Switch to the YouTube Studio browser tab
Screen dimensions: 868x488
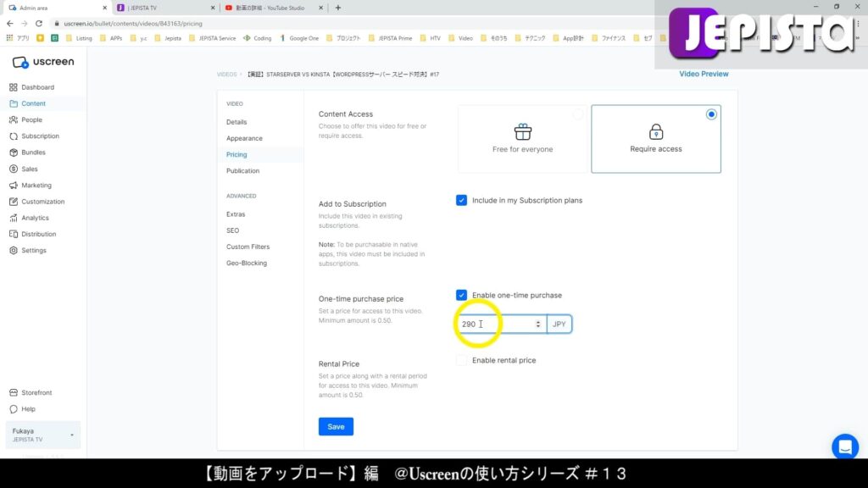pos(274,8)
